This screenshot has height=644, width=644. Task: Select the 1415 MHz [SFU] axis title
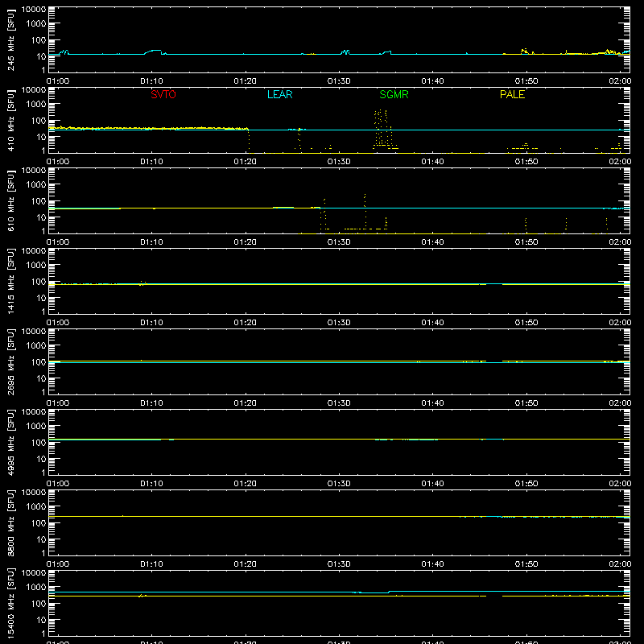click(x=10, y=281)
